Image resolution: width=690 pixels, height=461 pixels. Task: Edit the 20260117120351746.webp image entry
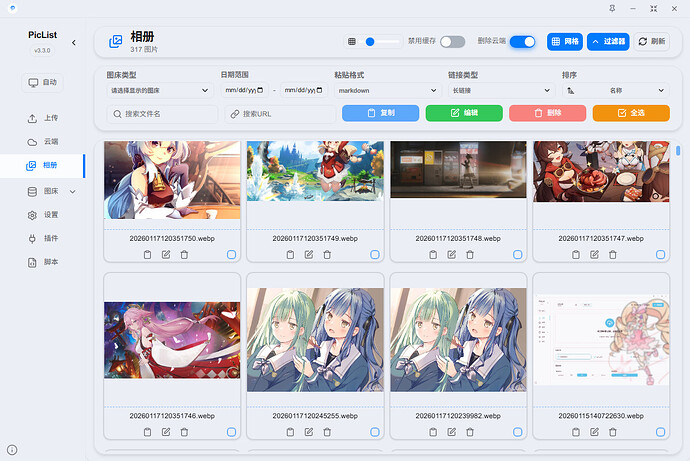(x=166, y=432)
